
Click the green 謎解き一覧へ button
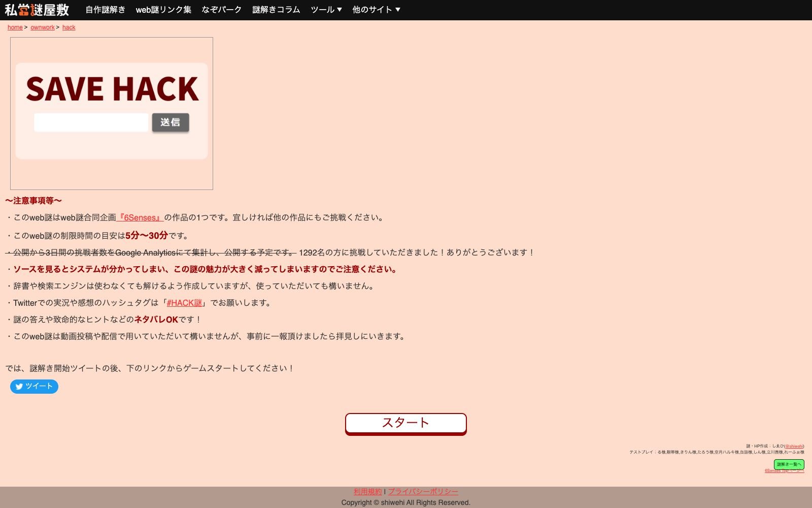click(x=789, y=464)
